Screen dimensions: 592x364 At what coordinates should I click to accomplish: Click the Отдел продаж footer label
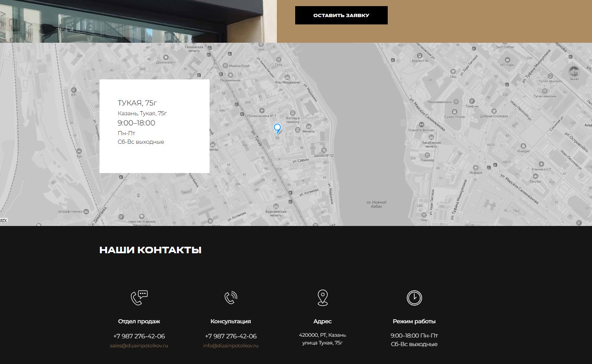(x=139, y=321)
